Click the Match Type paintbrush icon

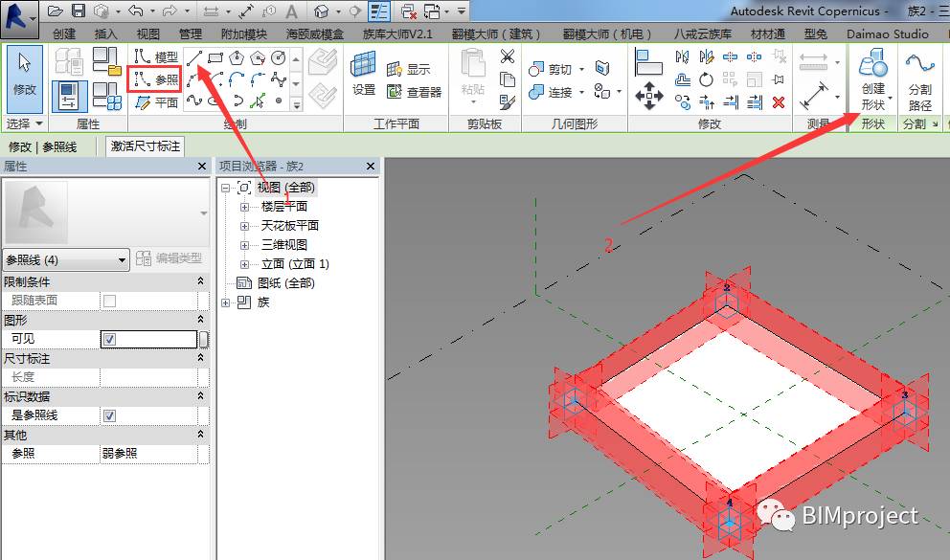pos(508,102)
